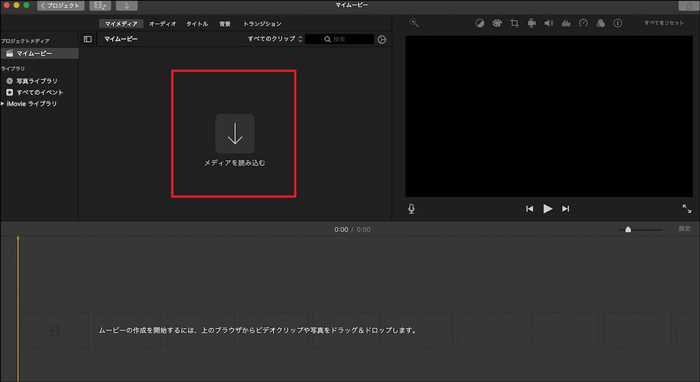Open the stabilization camera tool
Image resolution: width=700 pixels, height=382 pixels.
click(532, 23)
